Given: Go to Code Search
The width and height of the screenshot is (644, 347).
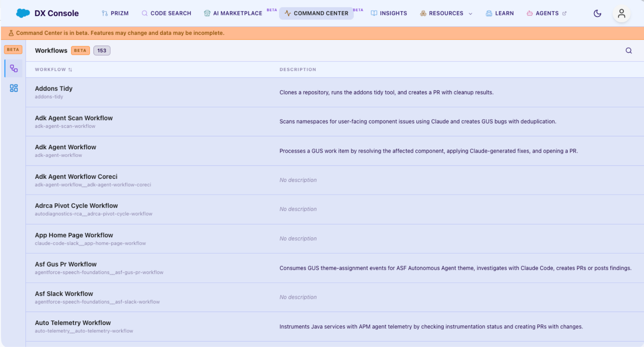Looking at the screenshot, I should 166,13.
